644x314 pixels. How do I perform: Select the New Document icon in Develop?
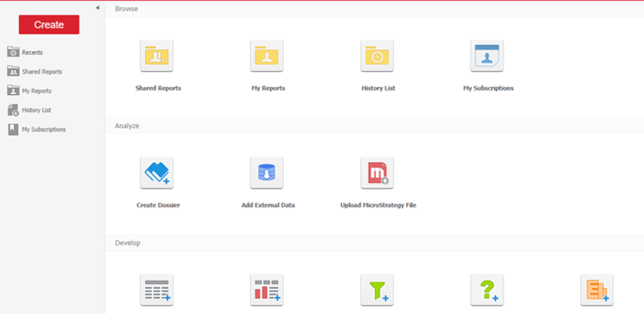[597, 289]
